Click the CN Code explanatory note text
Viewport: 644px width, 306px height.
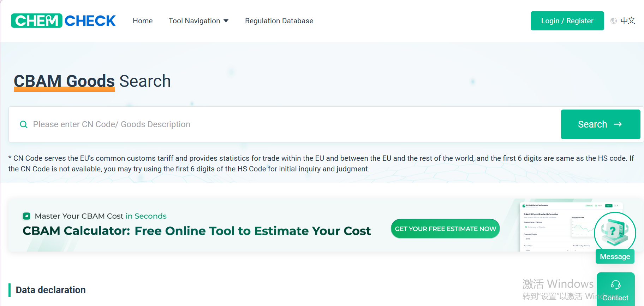click(x=321, y=164)
